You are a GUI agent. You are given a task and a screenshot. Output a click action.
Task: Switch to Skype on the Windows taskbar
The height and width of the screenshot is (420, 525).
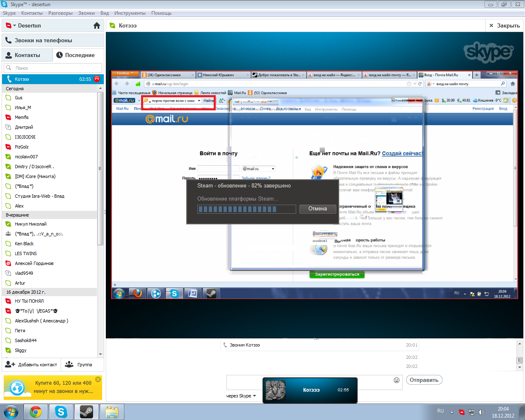(x=61, y=412)
